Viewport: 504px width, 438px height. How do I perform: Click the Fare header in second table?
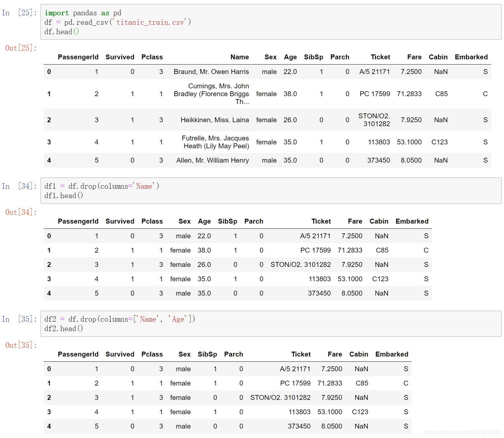(355, 221)
